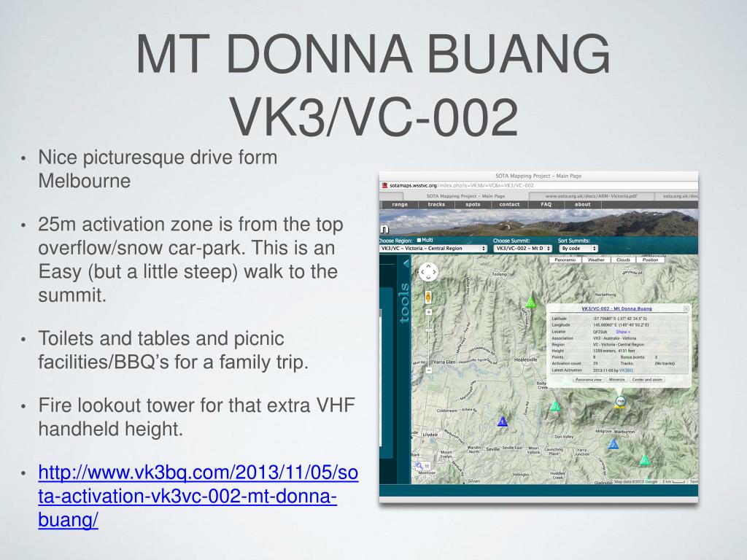Click the MT DONNA BUANG VK3/VC-002 slide title
The width and height of the screenshot is (747, 560).
374,85
